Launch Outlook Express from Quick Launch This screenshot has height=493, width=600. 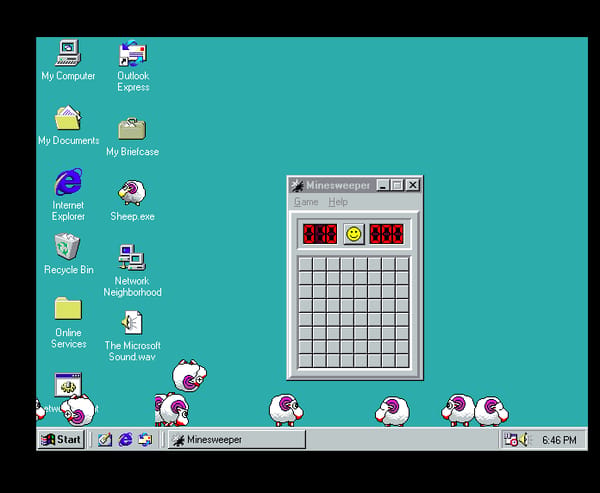click(145, 439)
